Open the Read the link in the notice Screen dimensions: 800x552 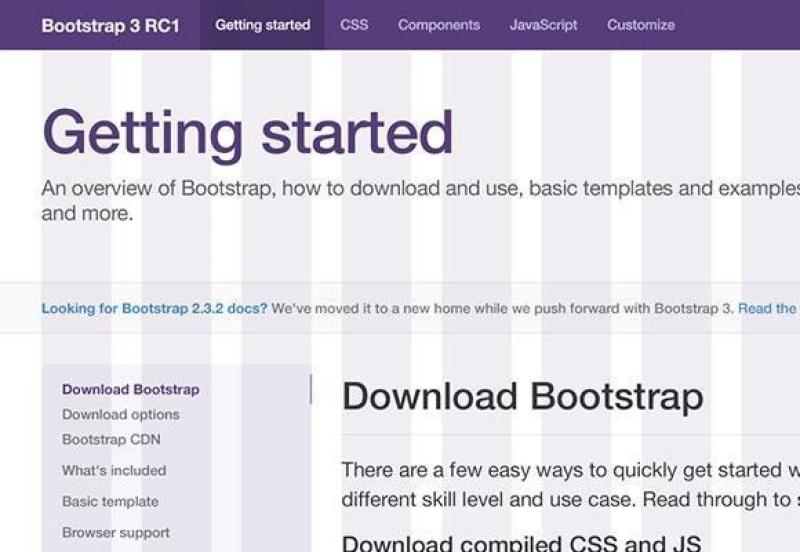(767, 309)
